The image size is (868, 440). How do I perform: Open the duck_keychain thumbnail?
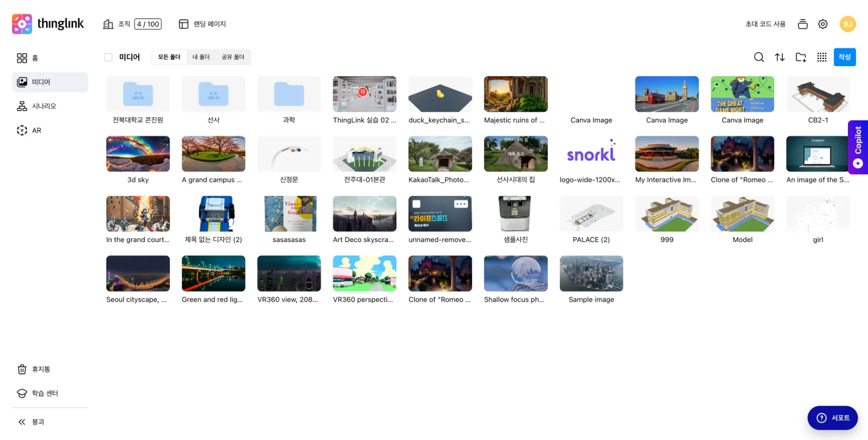[x=440, y=94]
